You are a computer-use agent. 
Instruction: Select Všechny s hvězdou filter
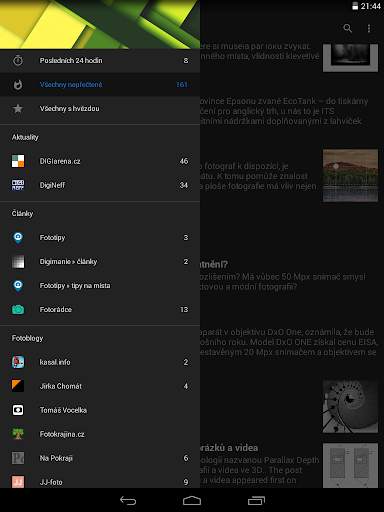pos(100,109)
